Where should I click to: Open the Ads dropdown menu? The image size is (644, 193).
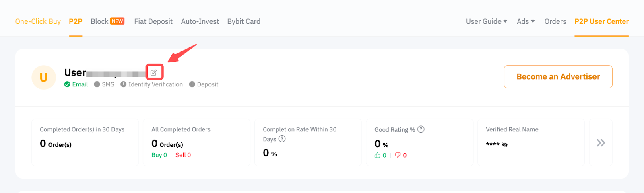click(x=525, y=21)
